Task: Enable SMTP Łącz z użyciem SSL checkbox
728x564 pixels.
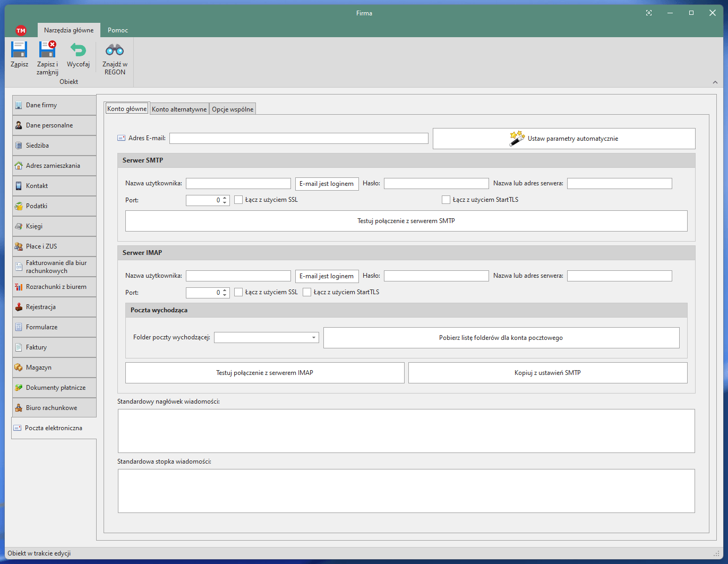Action: 238,200
